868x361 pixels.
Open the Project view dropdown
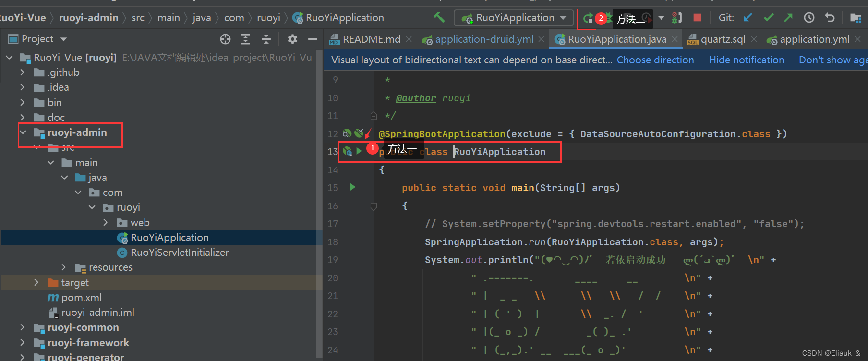tap(64, 39)
